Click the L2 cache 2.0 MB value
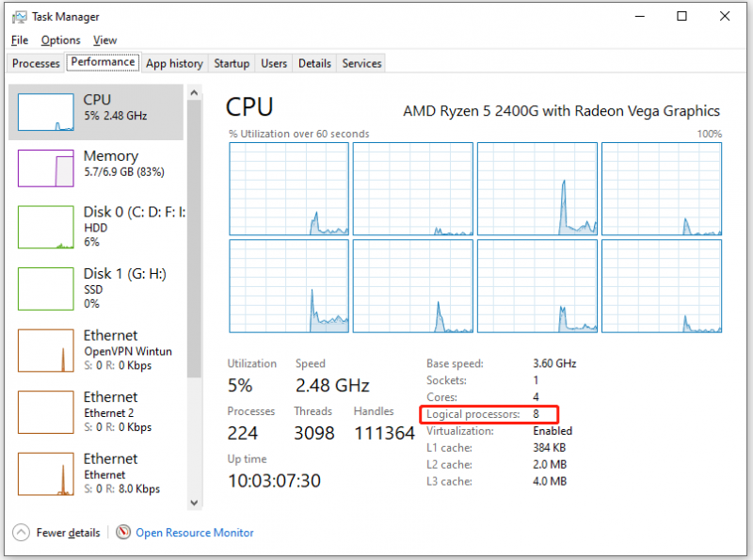This screenshot has height=560, width=753. click(550, 464)
